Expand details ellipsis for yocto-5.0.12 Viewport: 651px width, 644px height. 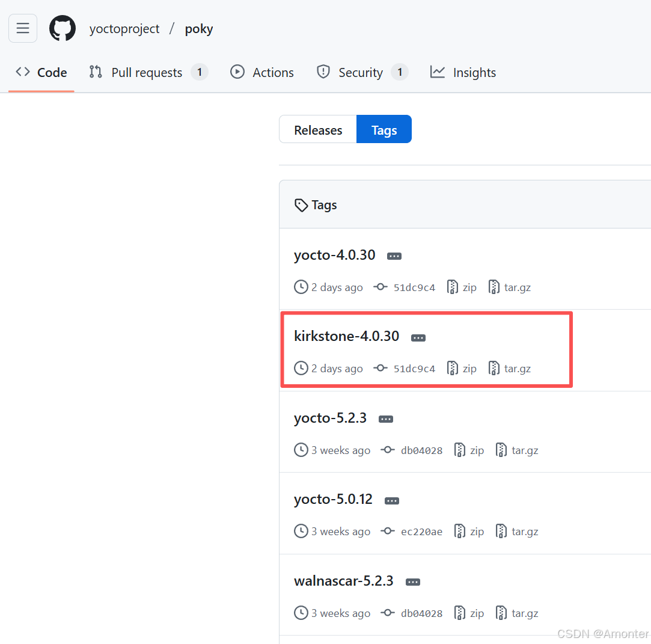coord(391,501)
